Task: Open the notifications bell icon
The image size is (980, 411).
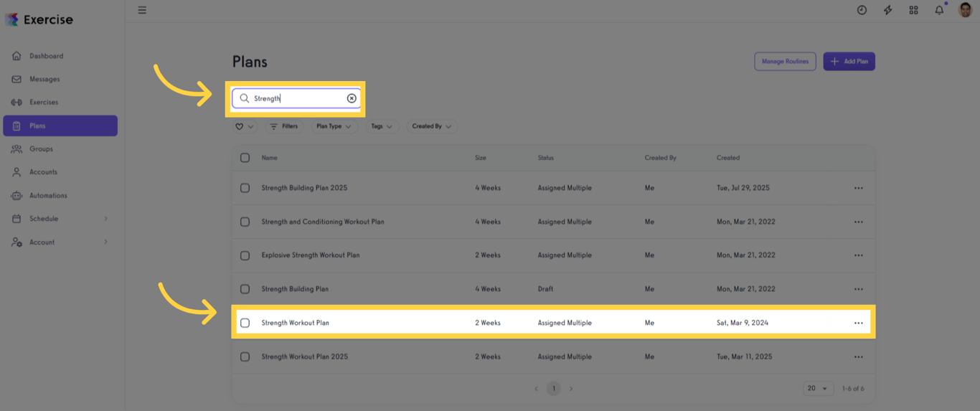Action: pos(939,10)
